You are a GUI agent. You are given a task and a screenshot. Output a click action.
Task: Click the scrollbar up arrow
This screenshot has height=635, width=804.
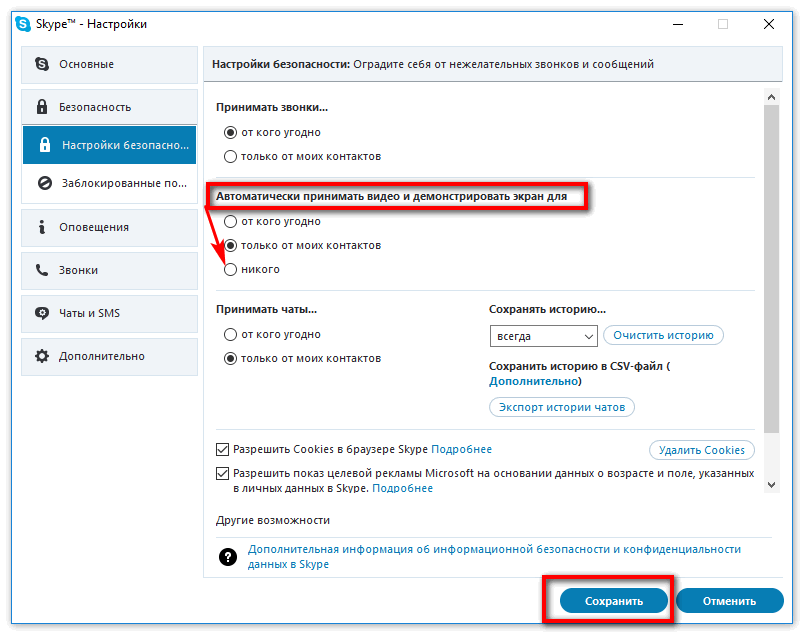click(x=771, y=97)
